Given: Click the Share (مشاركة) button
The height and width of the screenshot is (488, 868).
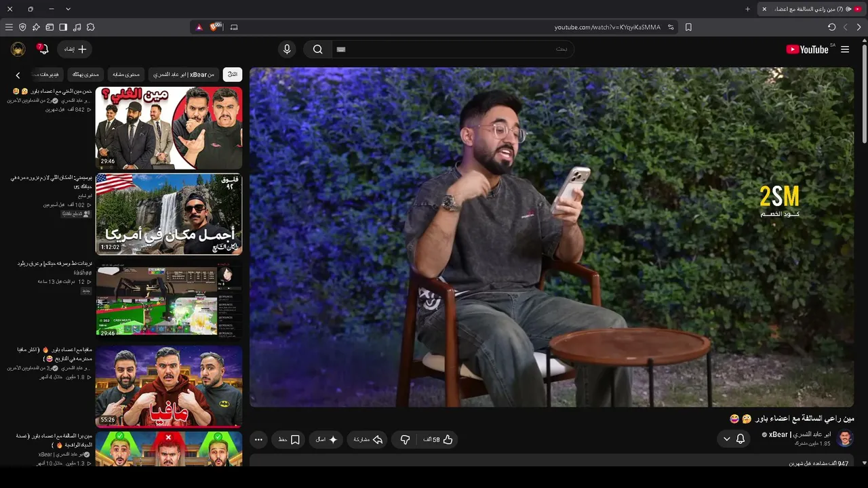Looking at the screenshot, I should click(368, 440).
